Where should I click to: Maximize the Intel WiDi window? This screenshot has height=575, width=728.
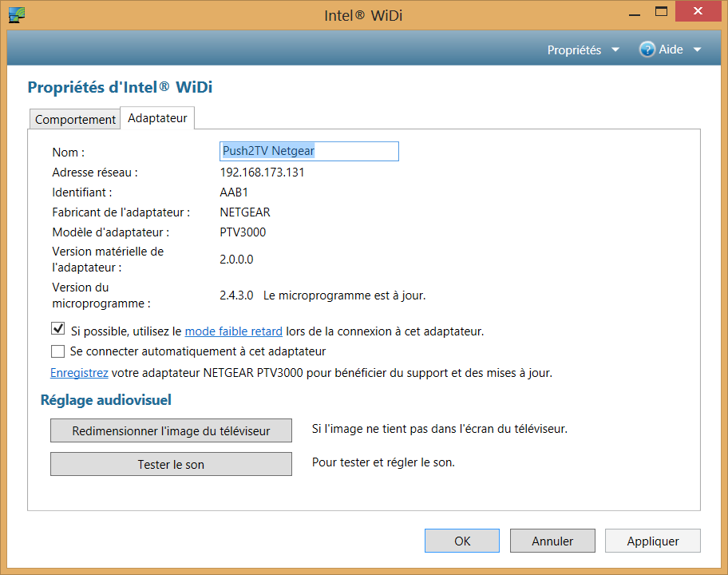tap(661, 12)
